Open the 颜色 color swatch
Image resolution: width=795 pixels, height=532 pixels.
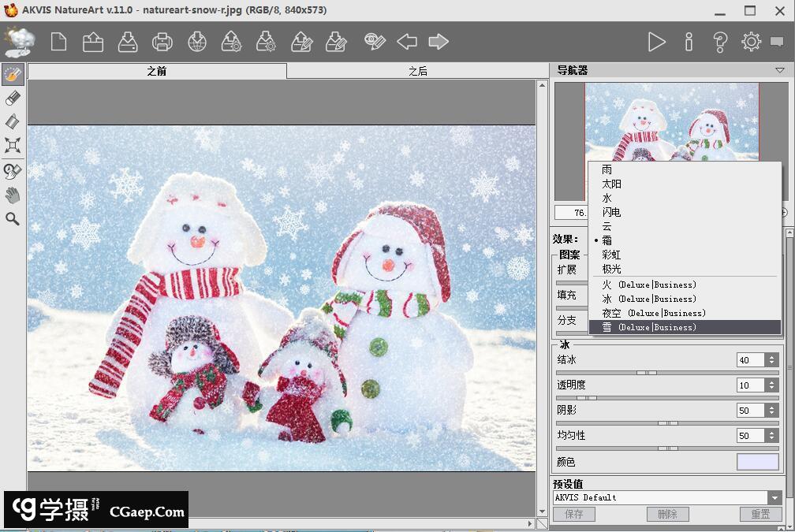click(757, 462)
